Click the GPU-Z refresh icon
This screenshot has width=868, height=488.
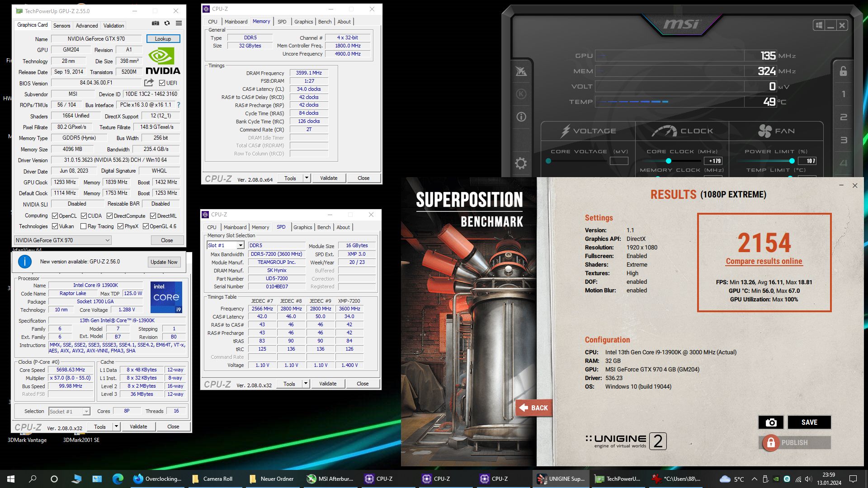pyautogui.click(x=167, y=23)
